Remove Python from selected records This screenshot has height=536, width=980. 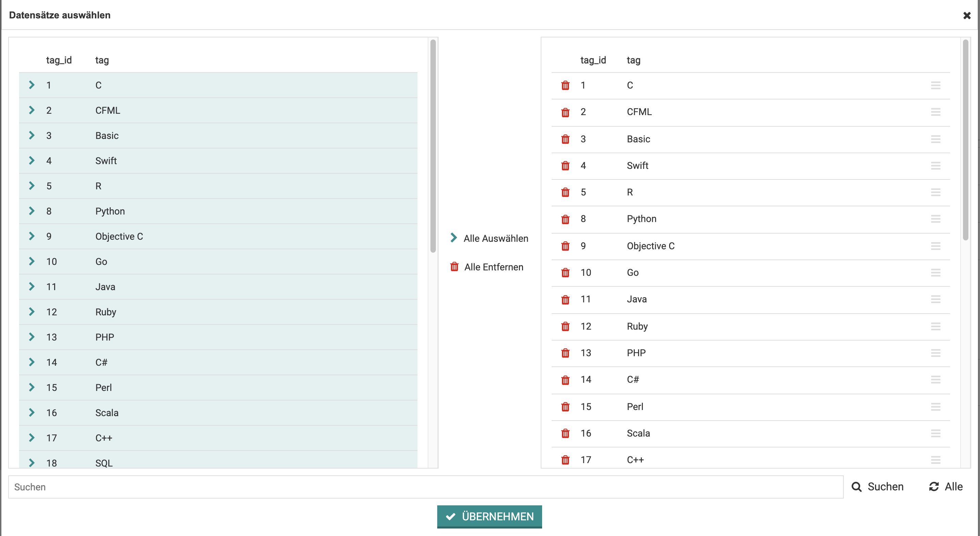click(x=565, y=219)
